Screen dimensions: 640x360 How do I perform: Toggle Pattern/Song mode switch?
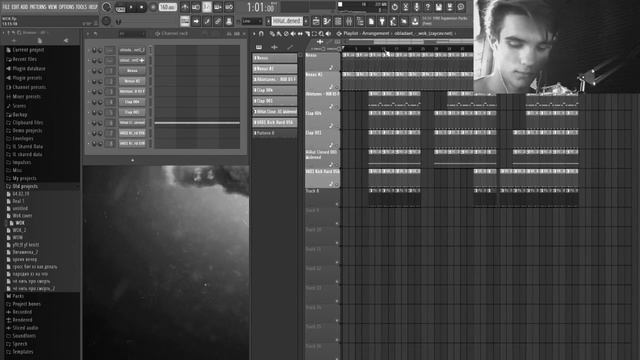pos(120,8)
